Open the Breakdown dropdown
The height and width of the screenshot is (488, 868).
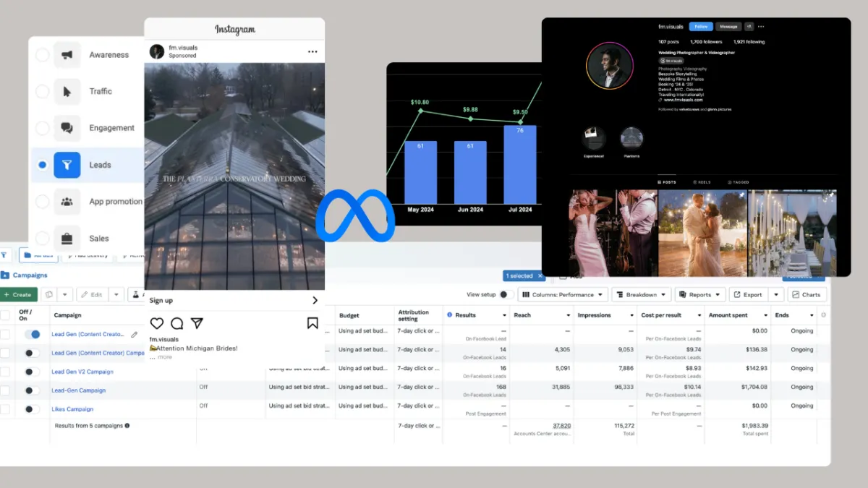pos(641,295)
